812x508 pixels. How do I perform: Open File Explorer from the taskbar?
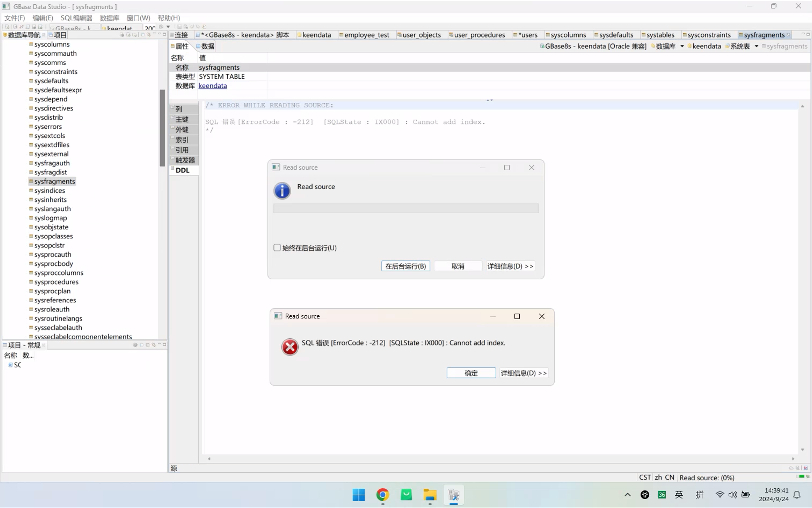[430, 495]
